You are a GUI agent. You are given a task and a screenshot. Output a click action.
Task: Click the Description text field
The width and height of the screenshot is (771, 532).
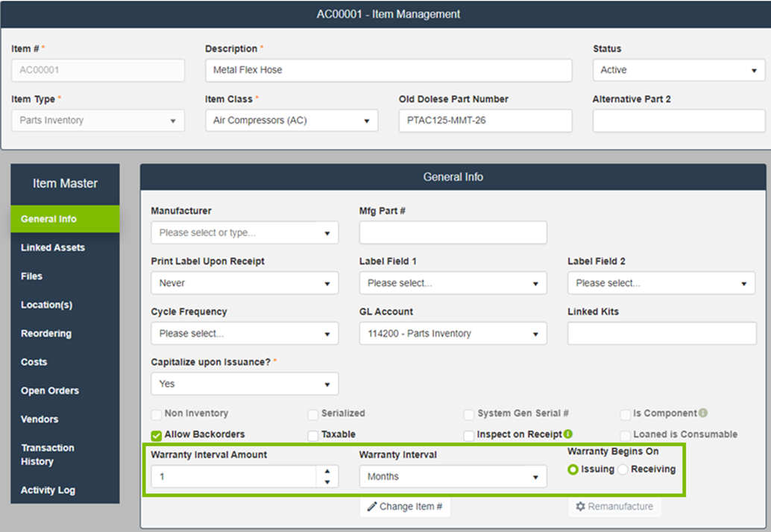click(x=388, y=70)
